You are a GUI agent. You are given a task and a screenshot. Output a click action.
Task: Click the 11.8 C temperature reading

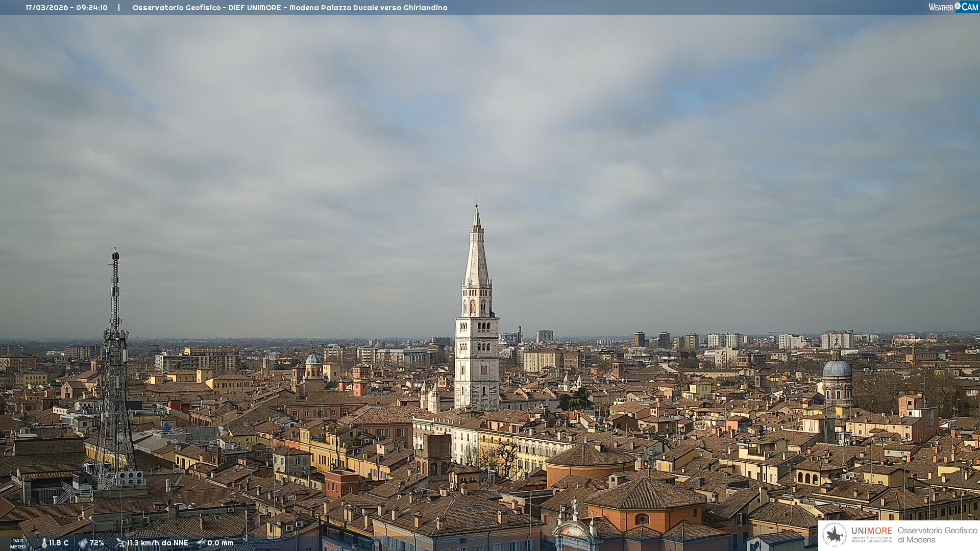[59, 543]
